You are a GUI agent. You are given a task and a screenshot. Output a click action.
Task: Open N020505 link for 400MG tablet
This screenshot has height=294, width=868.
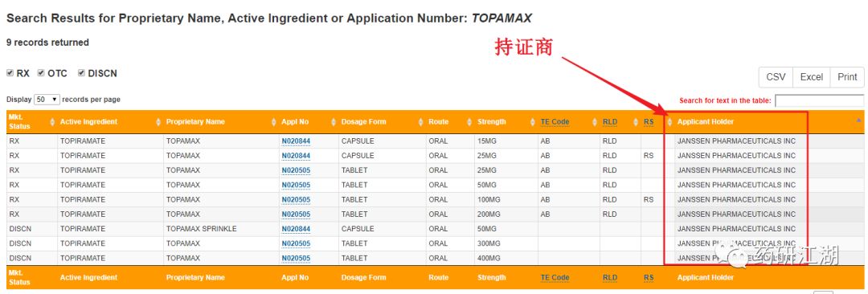[296, 258]
